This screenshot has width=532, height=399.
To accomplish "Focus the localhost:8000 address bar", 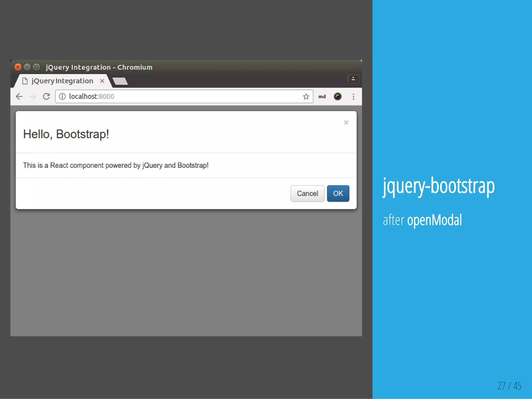I will pos(184,97).
